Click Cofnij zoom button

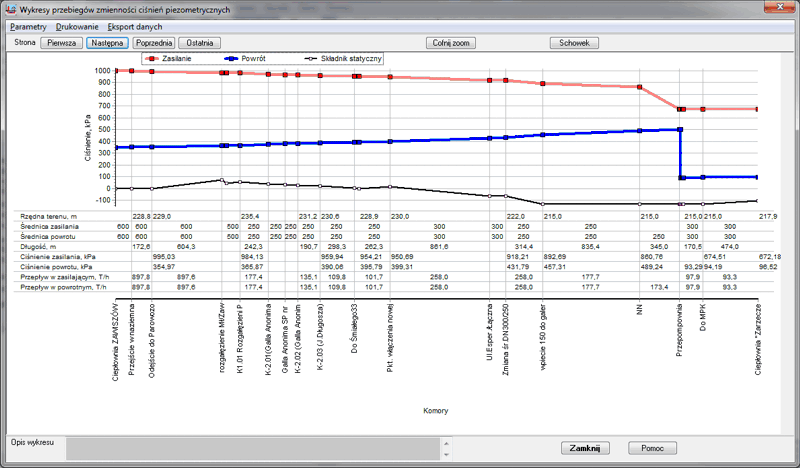(x=451, y=43)
